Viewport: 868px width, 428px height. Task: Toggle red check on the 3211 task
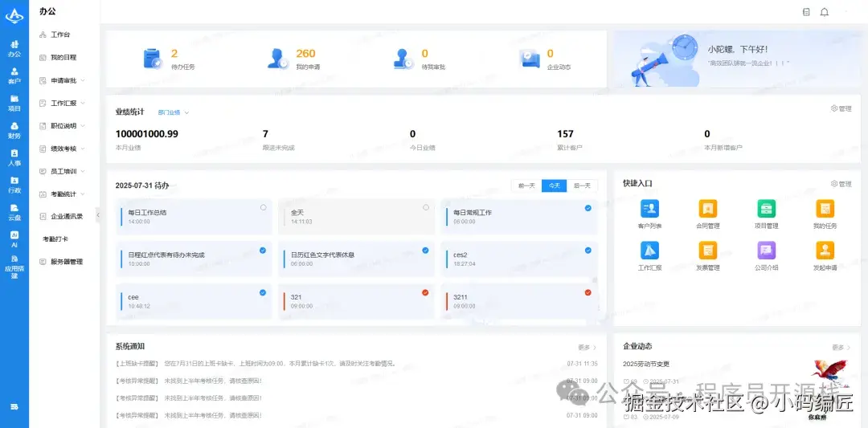click(x=588, y=292)
